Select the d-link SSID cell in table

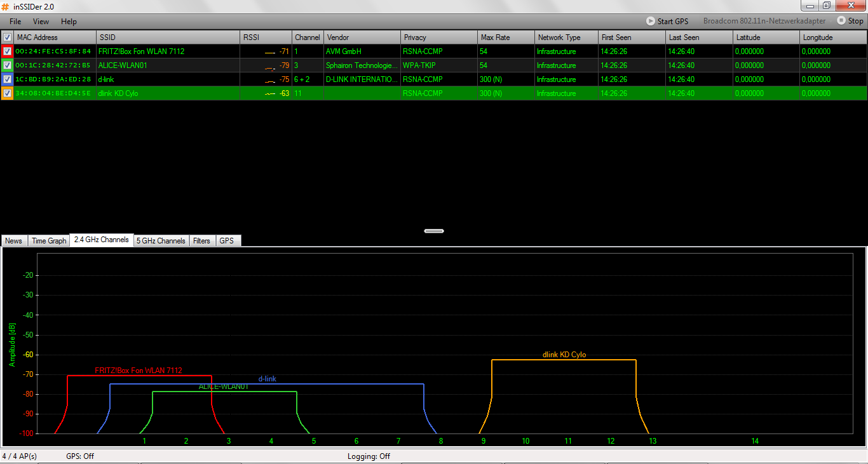[168, 79]
